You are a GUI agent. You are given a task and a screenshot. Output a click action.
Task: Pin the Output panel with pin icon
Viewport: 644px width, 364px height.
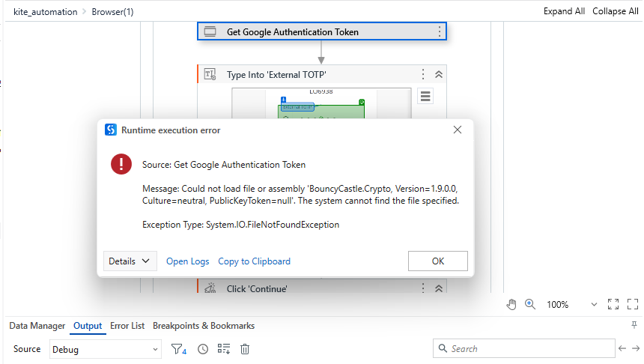(x=634, y=325)
